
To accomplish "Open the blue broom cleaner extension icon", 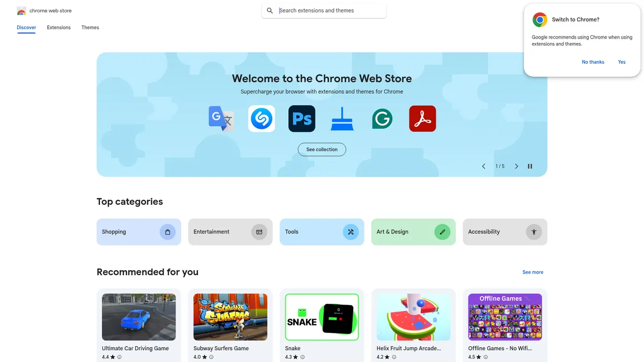I will (342, 119).
